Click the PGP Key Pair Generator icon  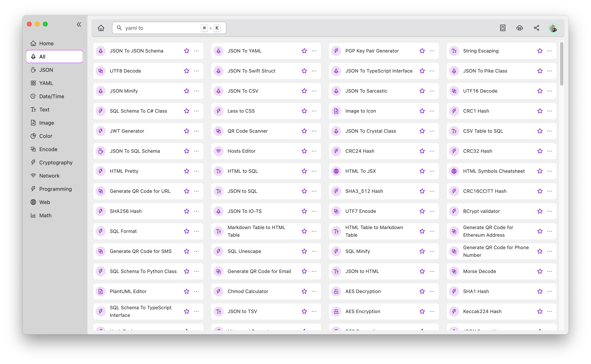pyautogui.click(x=336, y=51)
